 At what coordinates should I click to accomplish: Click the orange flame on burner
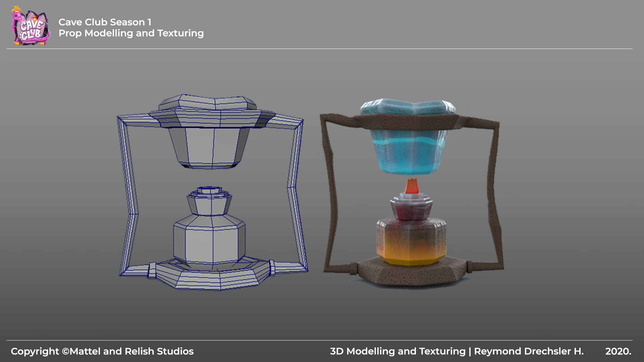412,187
